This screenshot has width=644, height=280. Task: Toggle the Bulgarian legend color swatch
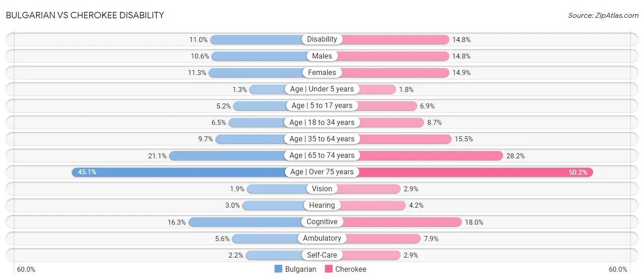click(278, 269)
